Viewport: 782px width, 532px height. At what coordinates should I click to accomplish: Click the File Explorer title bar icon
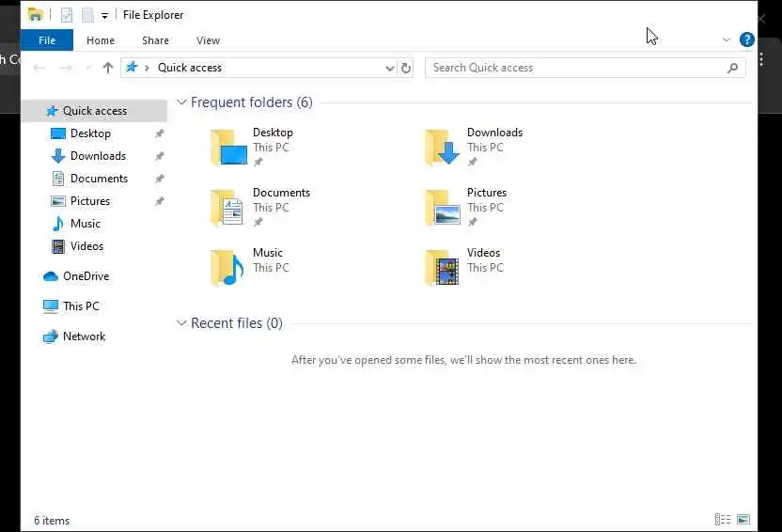[x=35, y=15]
